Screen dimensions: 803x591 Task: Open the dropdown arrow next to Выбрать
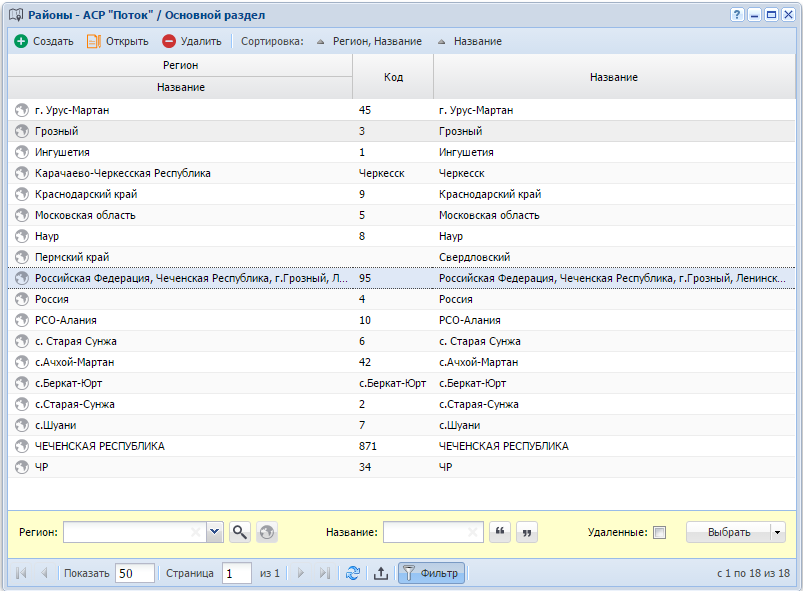point(777,532)
